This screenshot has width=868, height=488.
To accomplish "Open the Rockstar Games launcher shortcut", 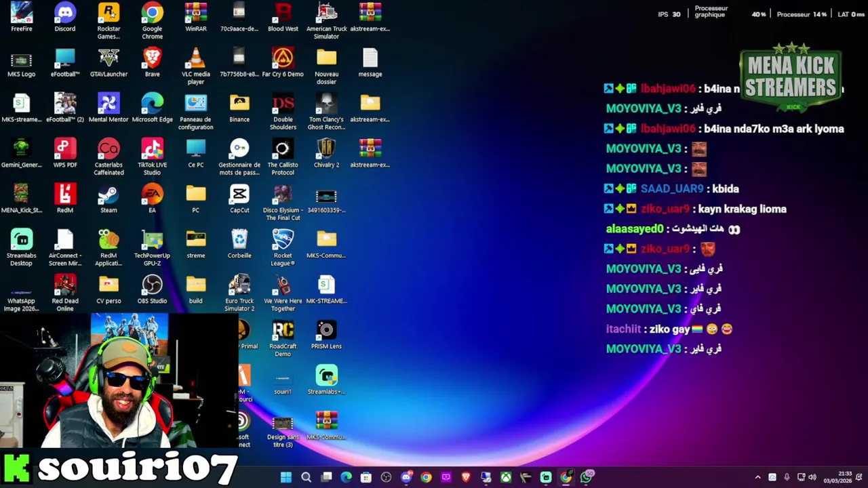I will point(108,21).
